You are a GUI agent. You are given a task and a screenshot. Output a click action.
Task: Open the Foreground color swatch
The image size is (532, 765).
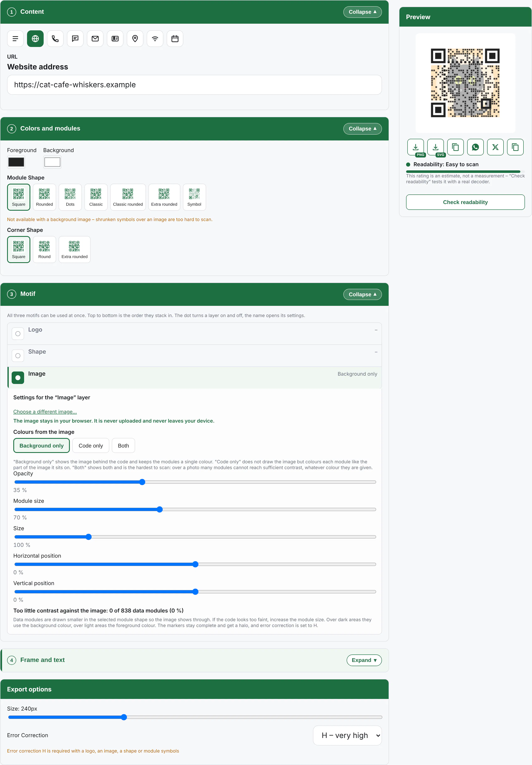pos(16,162)
